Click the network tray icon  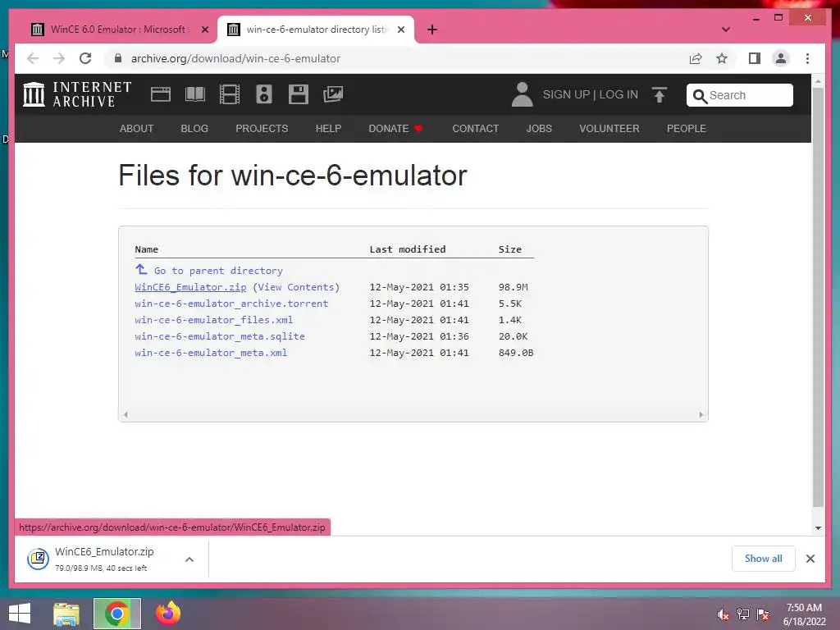tap(743, 614)
